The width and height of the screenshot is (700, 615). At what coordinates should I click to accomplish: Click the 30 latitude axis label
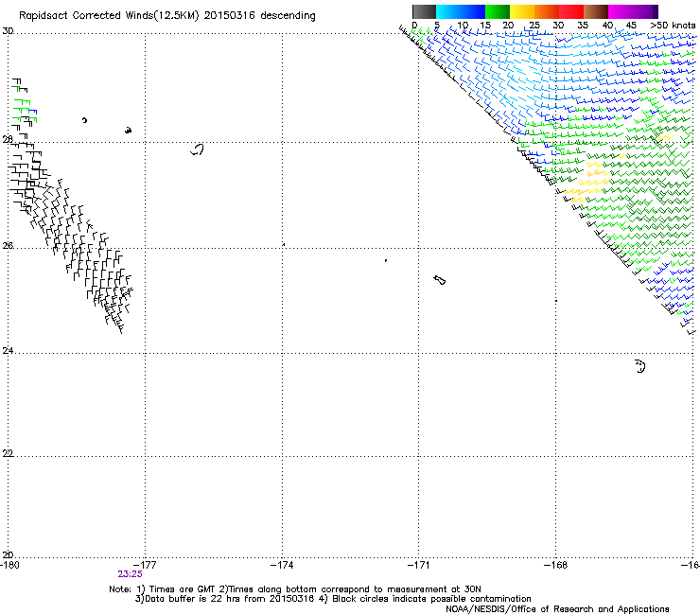click(8, 31)
